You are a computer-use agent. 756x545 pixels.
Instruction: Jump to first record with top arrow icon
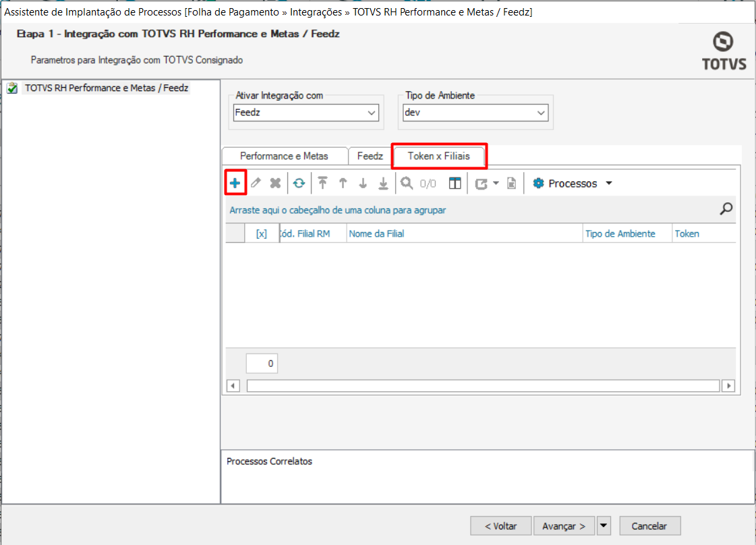322,183
